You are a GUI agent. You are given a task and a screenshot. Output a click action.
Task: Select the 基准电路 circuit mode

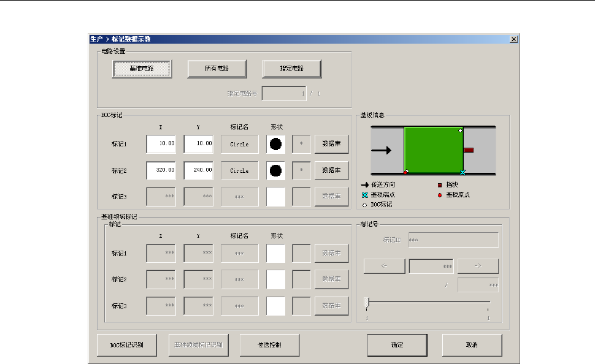point(142,69)
